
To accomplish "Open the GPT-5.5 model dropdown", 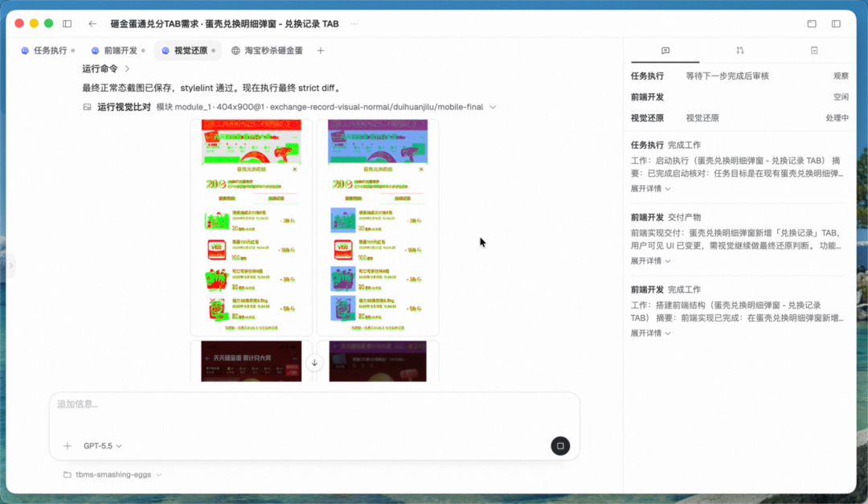I will click(103, 446).
